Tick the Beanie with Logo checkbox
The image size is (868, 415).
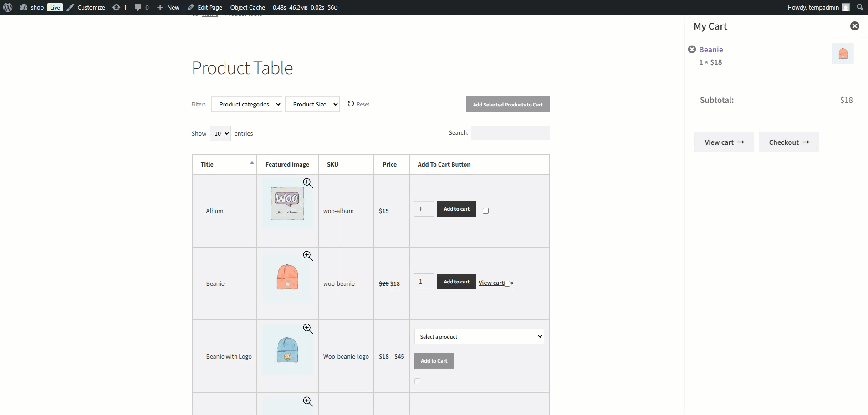pyautogui.click(x=418, y=381)
